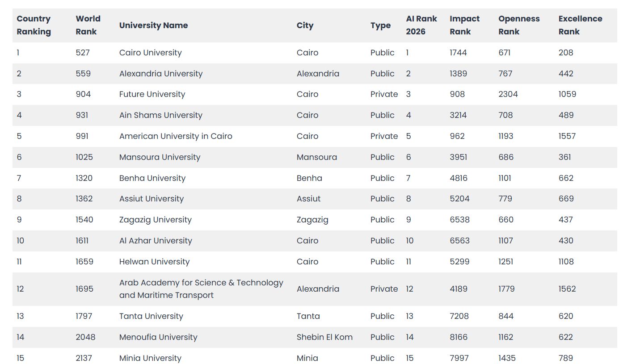
Task: Open Mansoura University entry
Action: point(160,157)
